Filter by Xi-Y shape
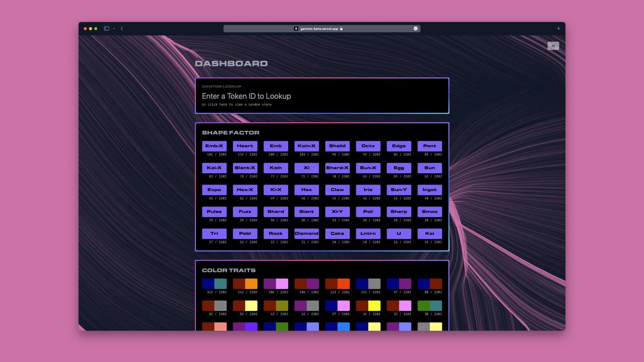644x362 pixels. 338,212
